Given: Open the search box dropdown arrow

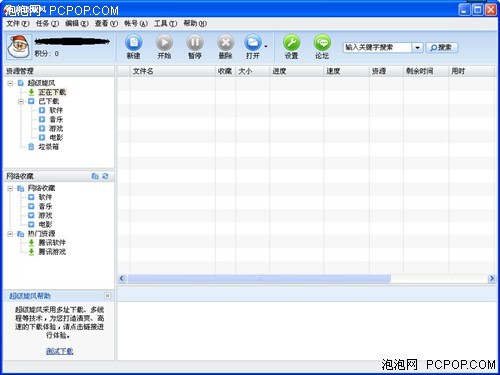Looking at the screenshot, I should [x=417, y=48].
